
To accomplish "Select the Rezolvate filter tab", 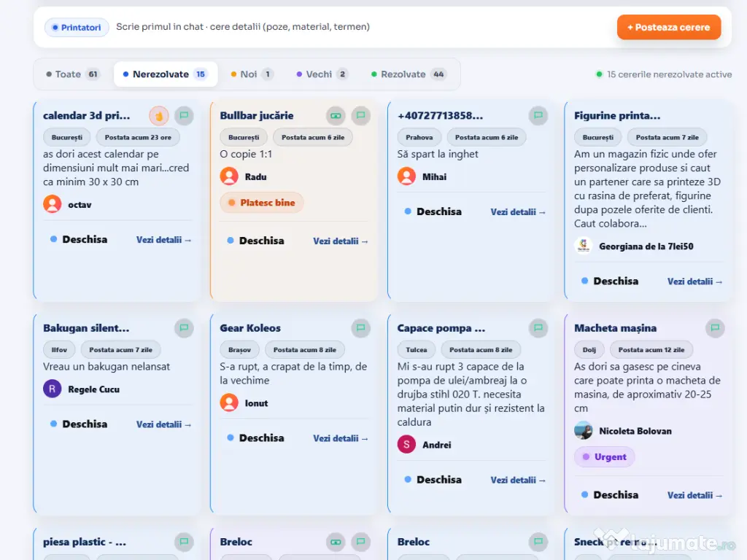I will pyautogui.click(x=409, y=74).
